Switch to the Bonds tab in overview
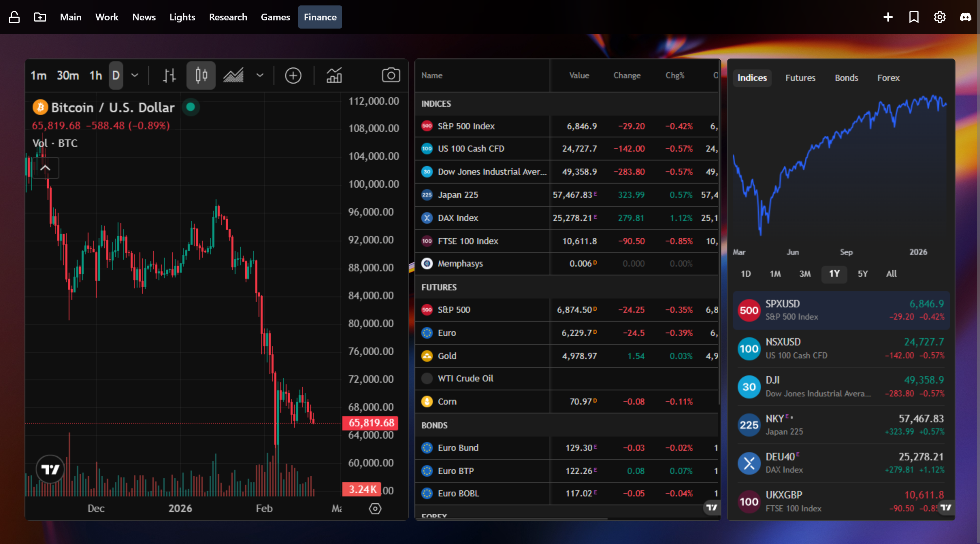This screenshot has height=544, width=980. (847, 78)
